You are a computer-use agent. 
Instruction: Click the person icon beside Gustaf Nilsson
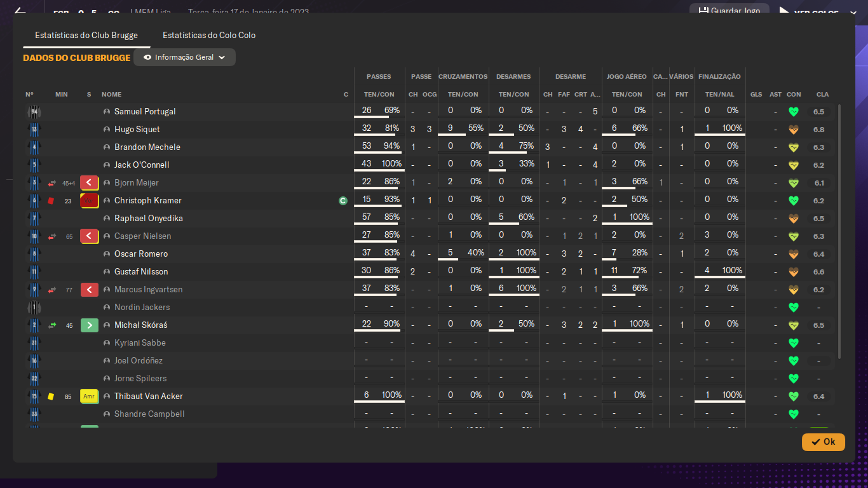pos(107,272)
